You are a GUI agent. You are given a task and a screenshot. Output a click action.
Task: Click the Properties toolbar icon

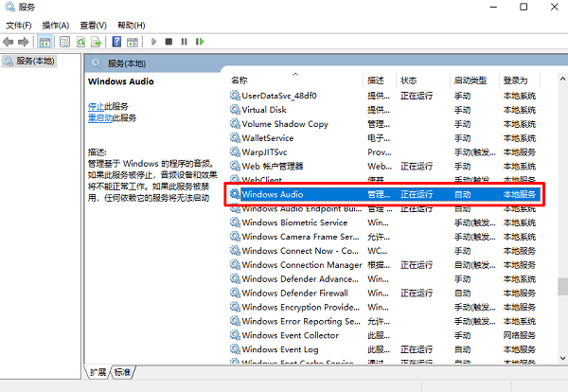coord(64,42)
